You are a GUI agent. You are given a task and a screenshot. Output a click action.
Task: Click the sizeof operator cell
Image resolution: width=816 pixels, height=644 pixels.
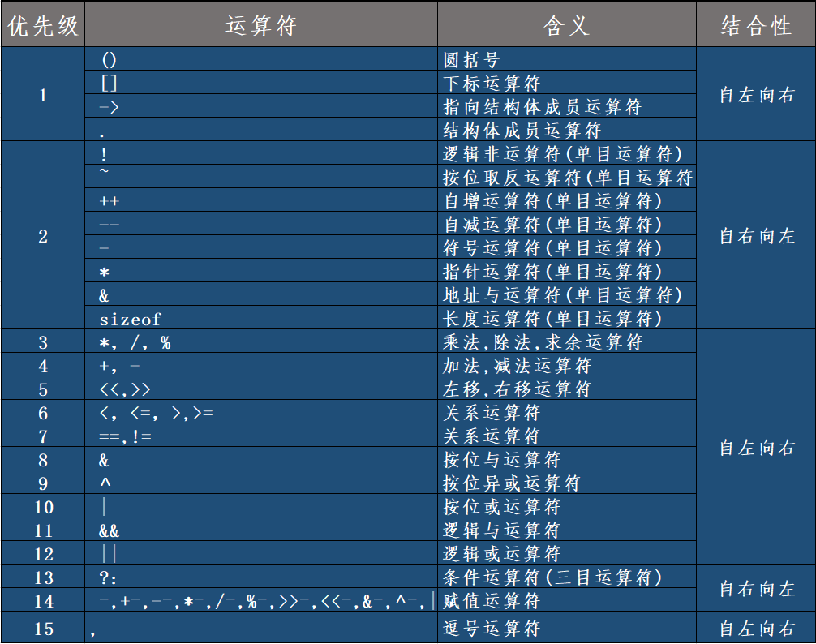[x=260, y=317]
